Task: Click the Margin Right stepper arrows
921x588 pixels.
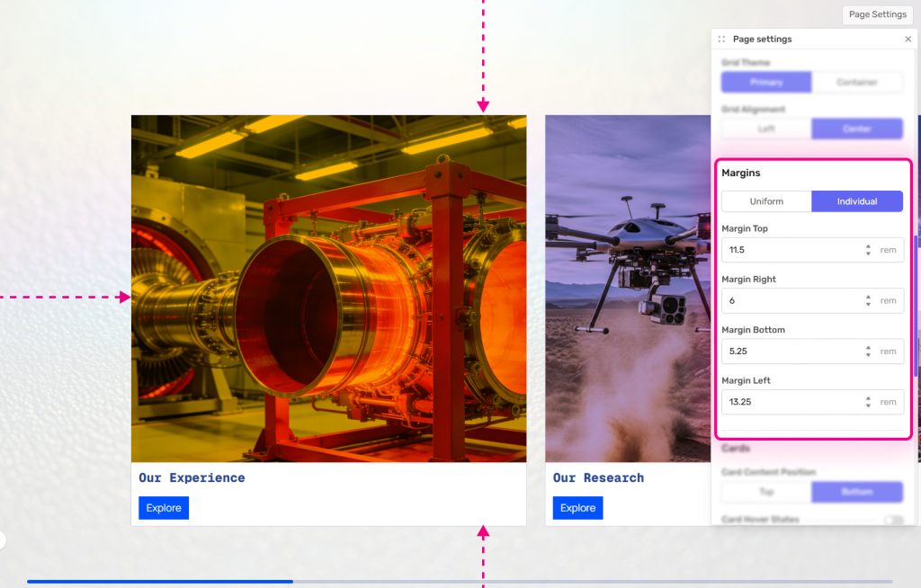Action: click(868, 300)
